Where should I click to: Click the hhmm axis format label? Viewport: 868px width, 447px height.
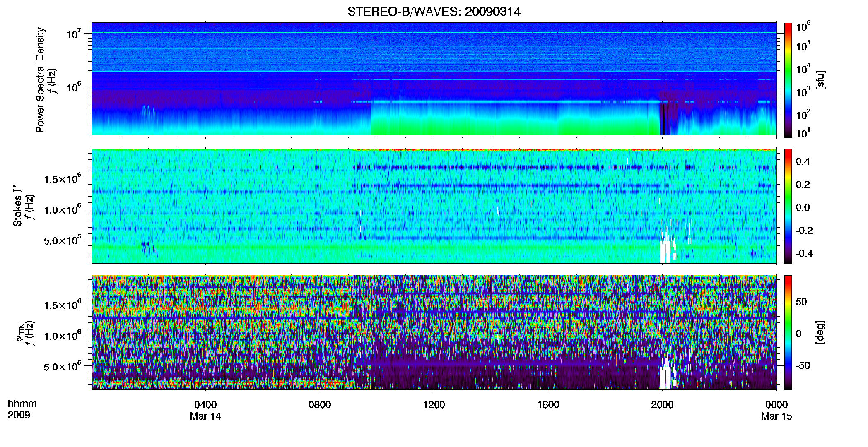(22, 404)
